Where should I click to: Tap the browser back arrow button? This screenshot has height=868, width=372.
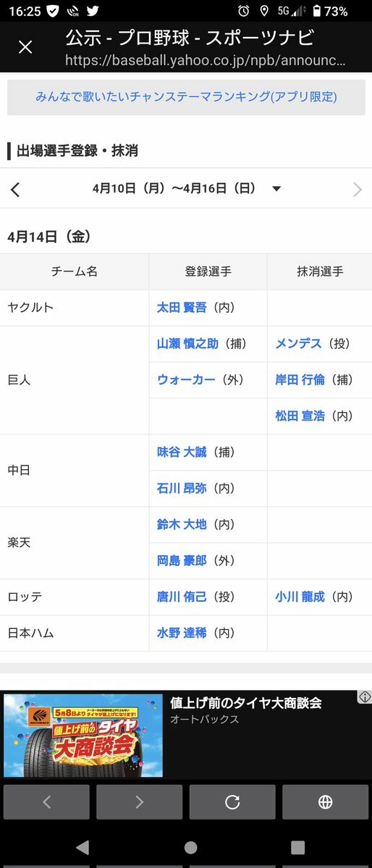[x=46, y=801]
